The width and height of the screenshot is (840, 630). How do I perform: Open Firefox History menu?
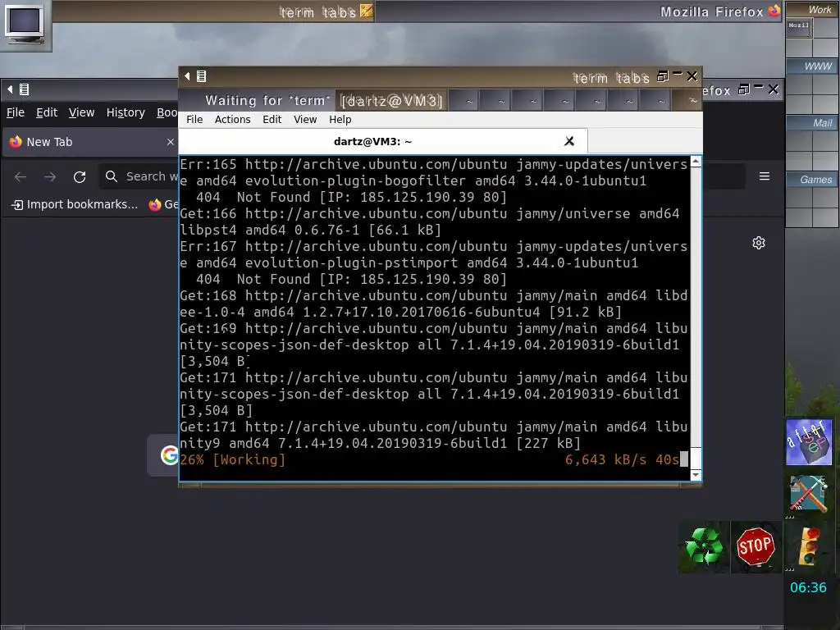point(126,112)
